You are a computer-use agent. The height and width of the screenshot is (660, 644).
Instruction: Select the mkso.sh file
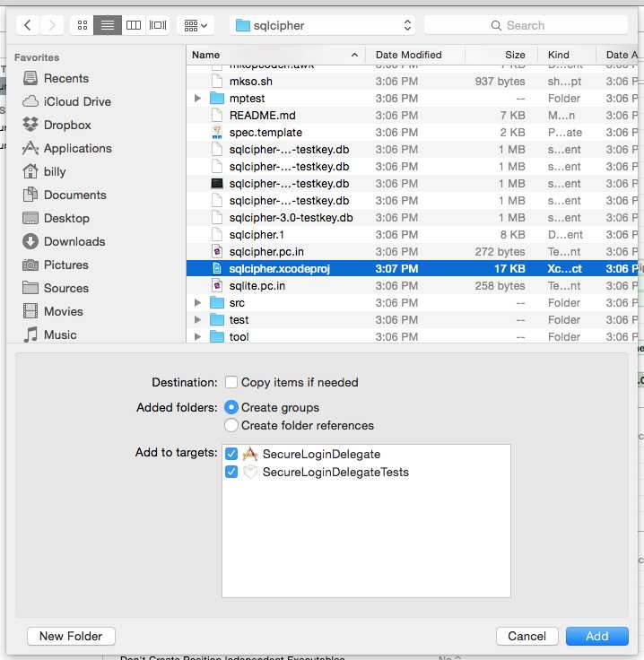(x=412, y=82)
